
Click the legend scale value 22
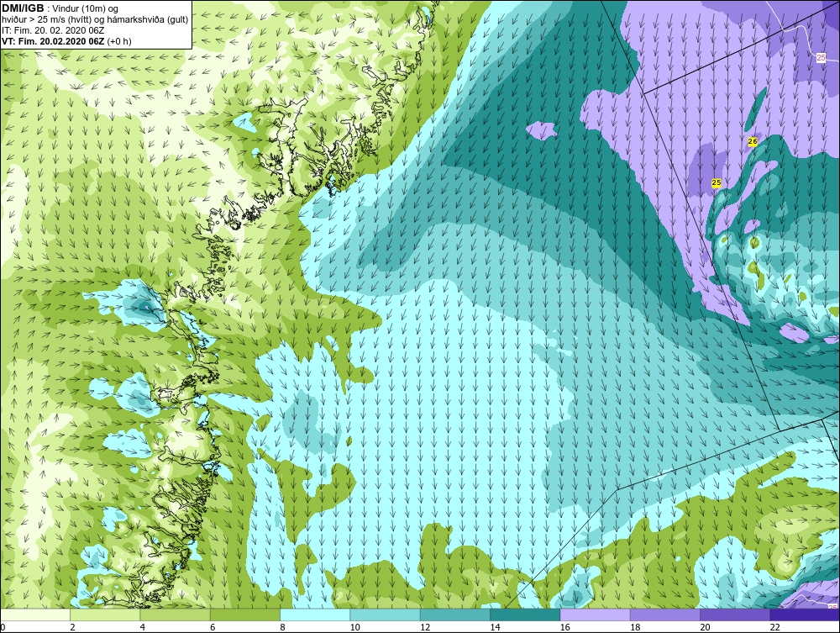pyautogui.click(x=774, y=627)
